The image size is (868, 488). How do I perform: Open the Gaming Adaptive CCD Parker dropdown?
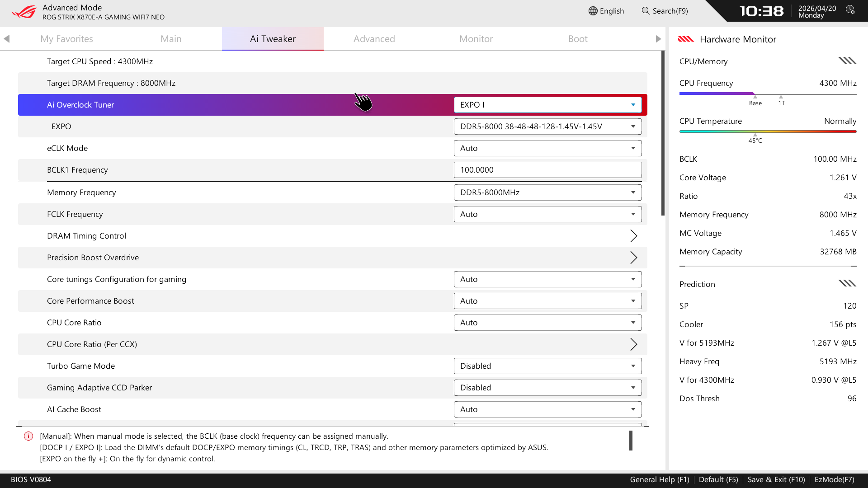(x=547, y=388)
